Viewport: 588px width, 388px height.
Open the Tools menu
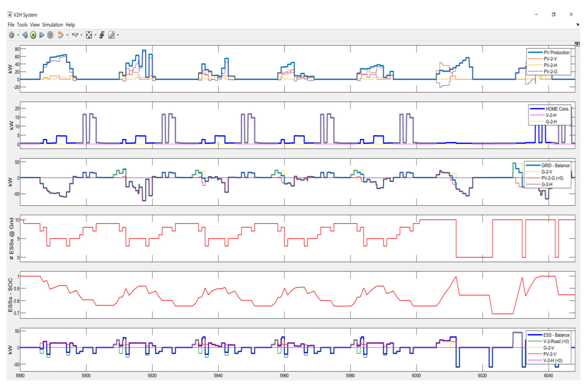[x=22, y=25]
